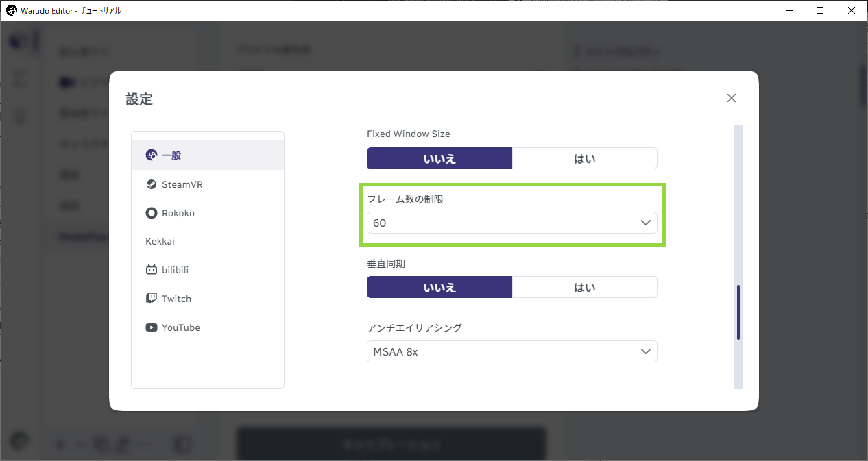Close the 設定 dialog with the X
This screenshot has height=461, width=868.
(x=732, y=98)
